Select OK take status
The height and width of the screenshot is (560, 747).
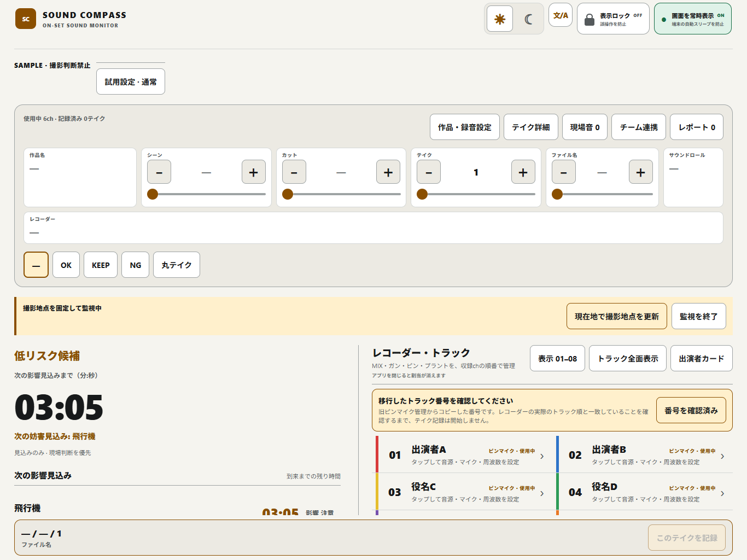coord(66,265)
